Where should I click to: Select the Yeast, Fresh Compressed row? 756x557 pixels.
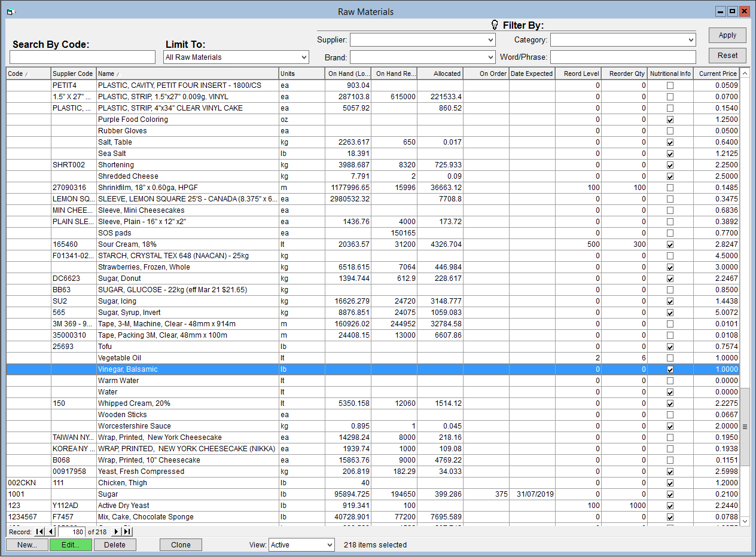coord(373,472)
